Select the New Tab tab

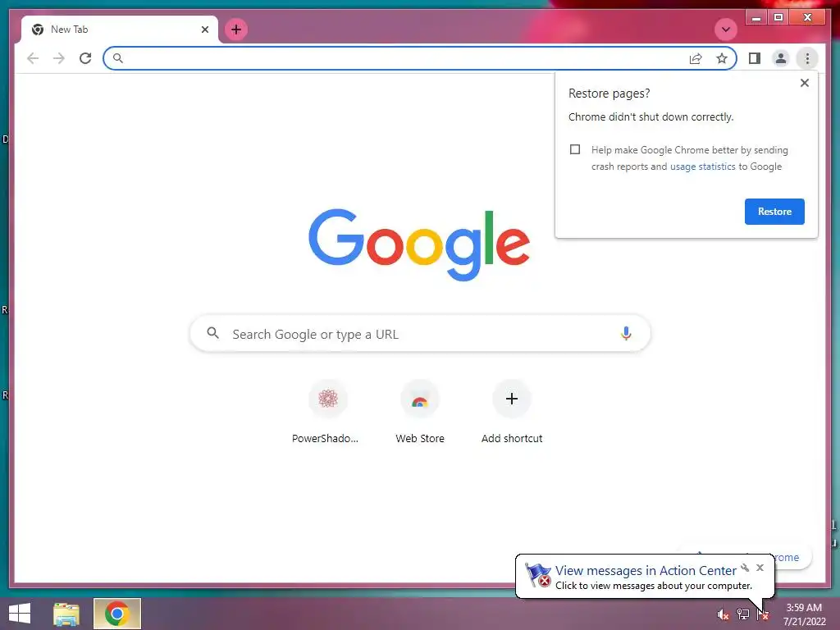[119, 30]
